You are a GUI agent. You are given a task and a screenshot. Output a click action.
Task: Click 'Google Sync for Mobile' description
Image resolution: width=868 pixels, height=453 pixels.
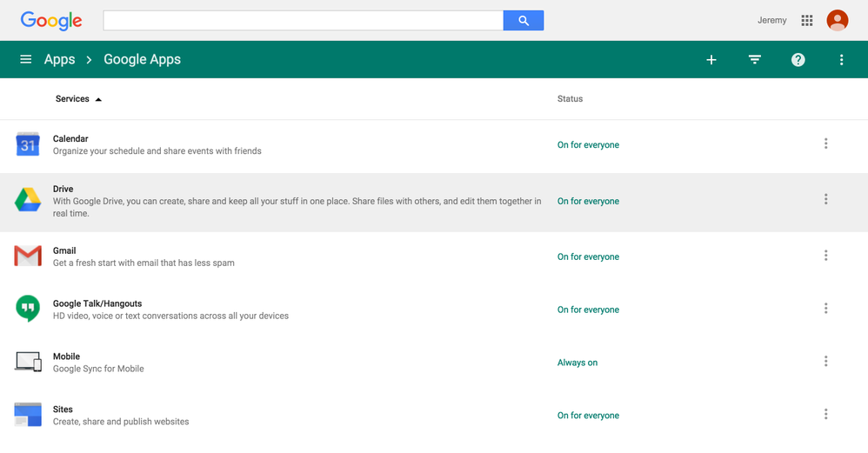pos(98,369)
